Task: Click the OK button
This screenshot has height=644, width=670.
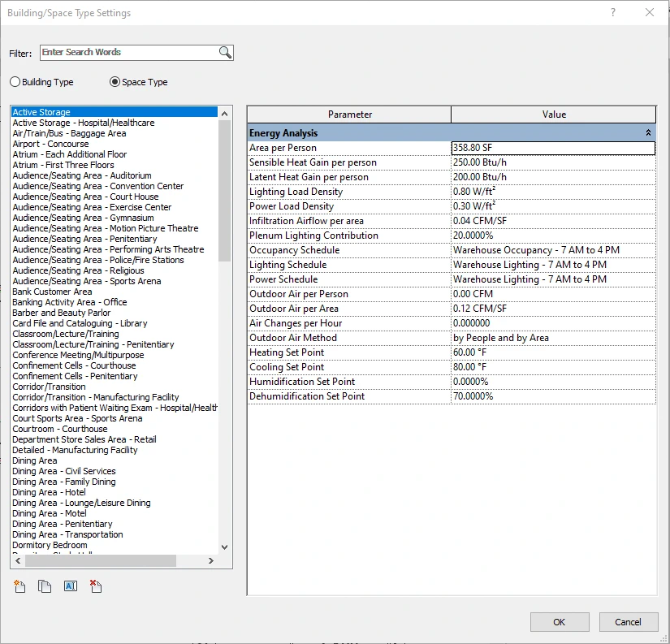Action: 560,622
